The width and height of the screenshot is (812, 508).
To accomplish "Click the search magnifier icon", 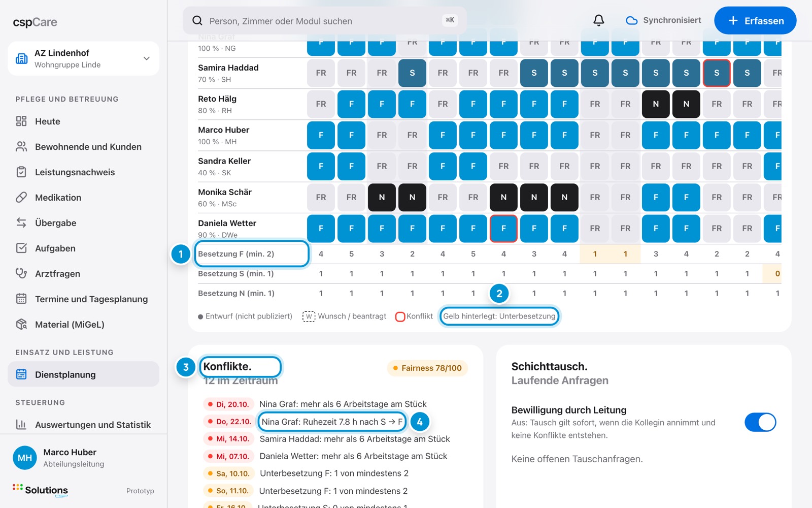I will click(x=197, y=21).
